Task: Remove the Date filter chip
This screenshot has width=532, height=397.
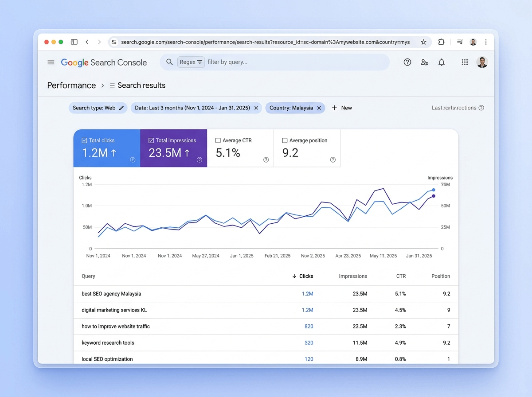Action: (x=256, y=108)
